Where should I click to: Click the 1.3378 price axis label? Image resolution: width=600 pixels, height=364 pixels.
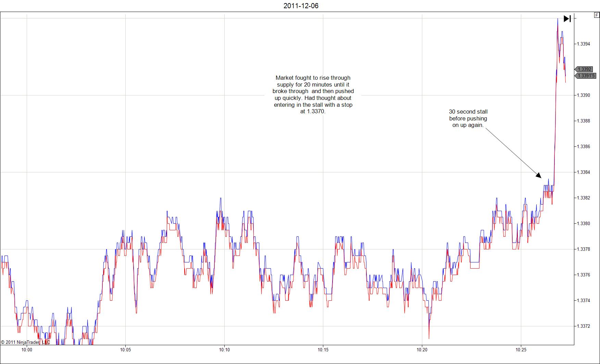coord(584,249)
